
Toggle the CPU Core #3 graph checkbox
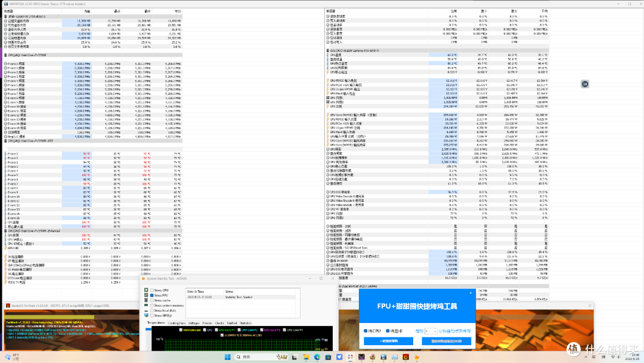(262, 330)
